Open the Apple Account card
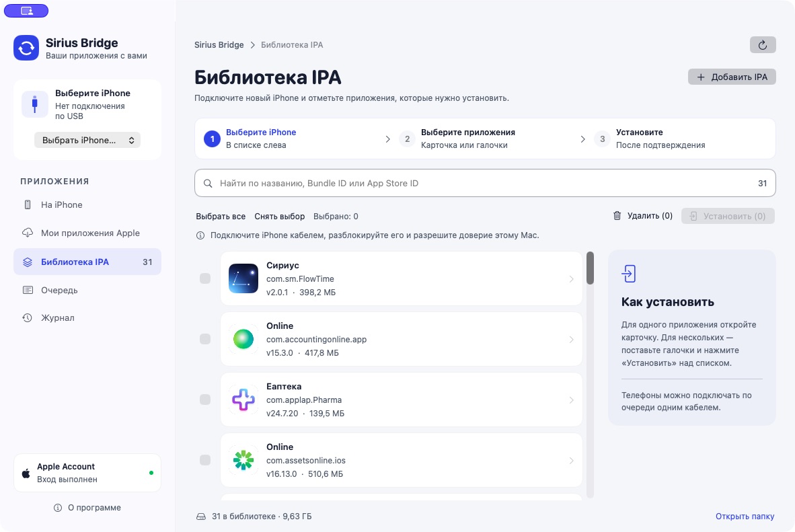 coord(87,473)
